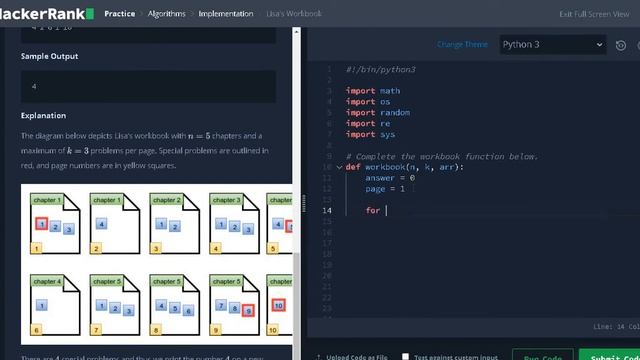Click the 'import os' code line
The image size is (640, 360).
pos(368,102)
